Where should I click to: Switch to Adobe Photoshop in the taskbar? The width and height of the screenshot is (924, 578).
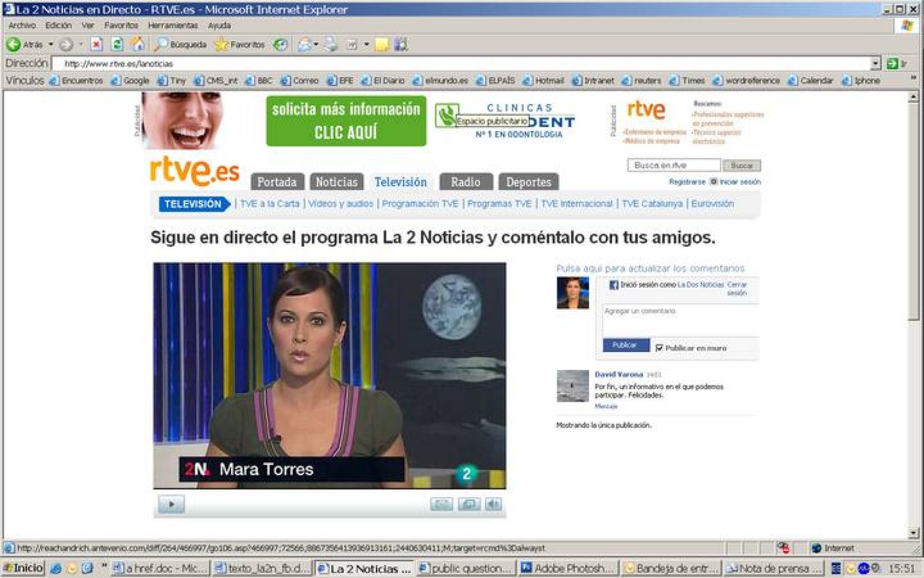tap(563, 567)
